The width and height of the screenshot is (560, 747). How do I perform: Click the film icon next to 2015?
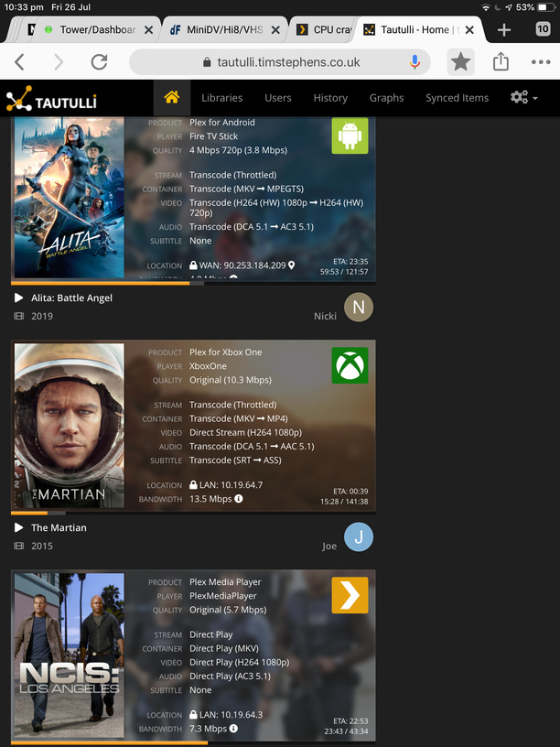pos(18,546)
